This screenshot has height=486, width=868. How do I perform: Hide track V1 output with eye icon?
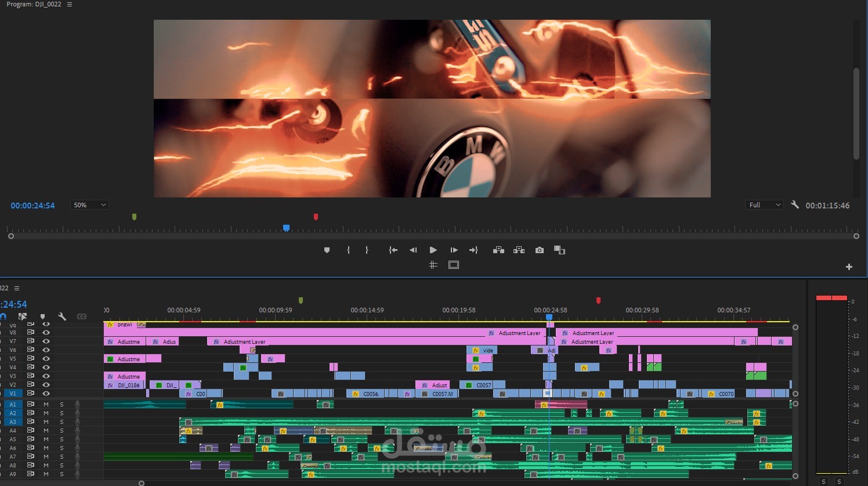coord(46,393)
